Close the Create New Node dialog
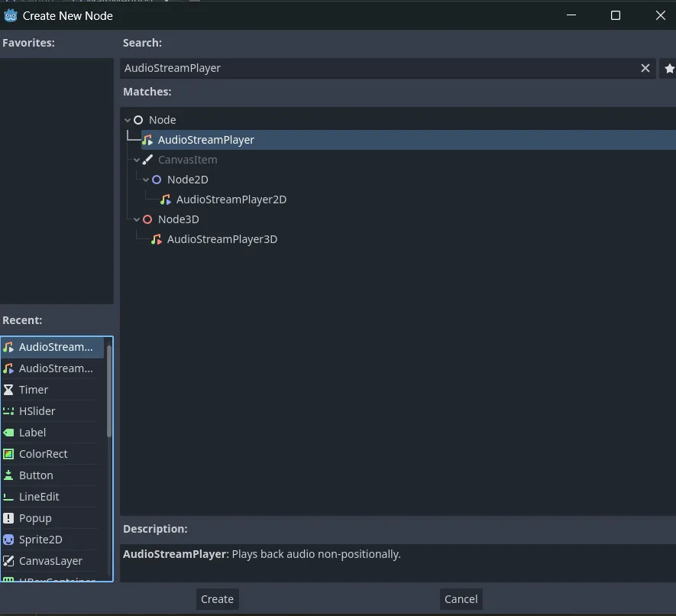Viewport: 676px width, 616px height. pos(661,15)
